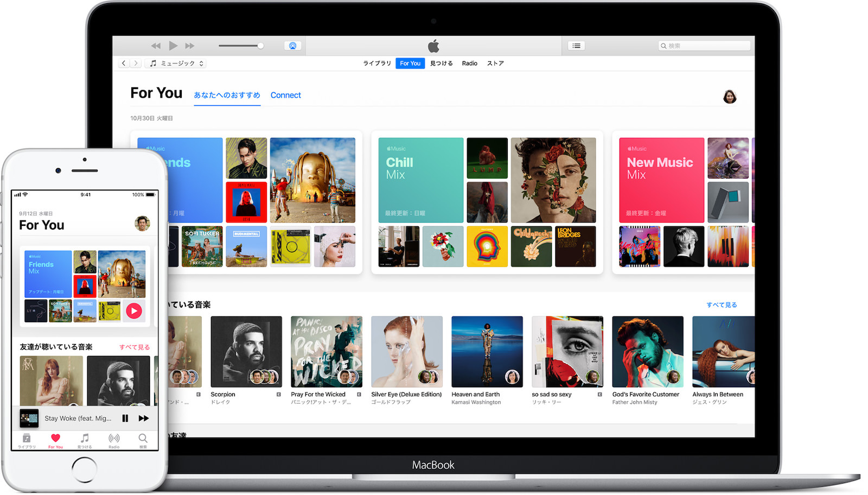The height and width of the screenshot is (495, 868).
Task: Open the ストア tab
Action: click(495, 64)
